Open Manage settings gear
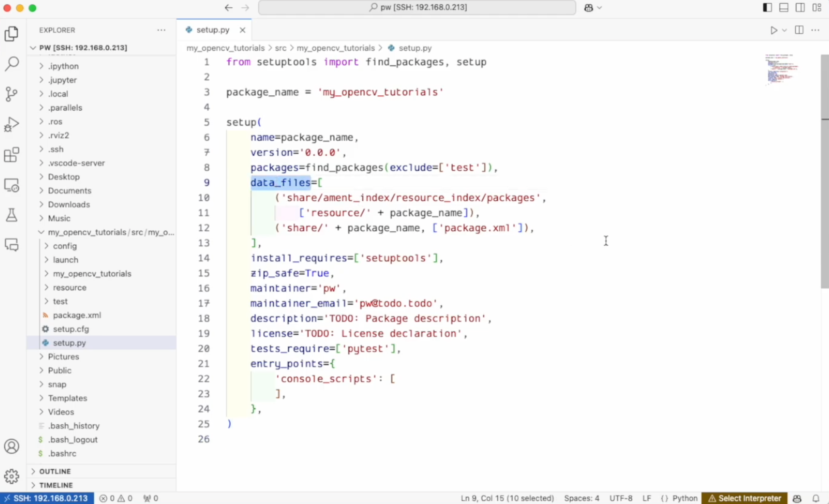The height and width of the screenshot is (504, 829). click(x=12, y=476)
